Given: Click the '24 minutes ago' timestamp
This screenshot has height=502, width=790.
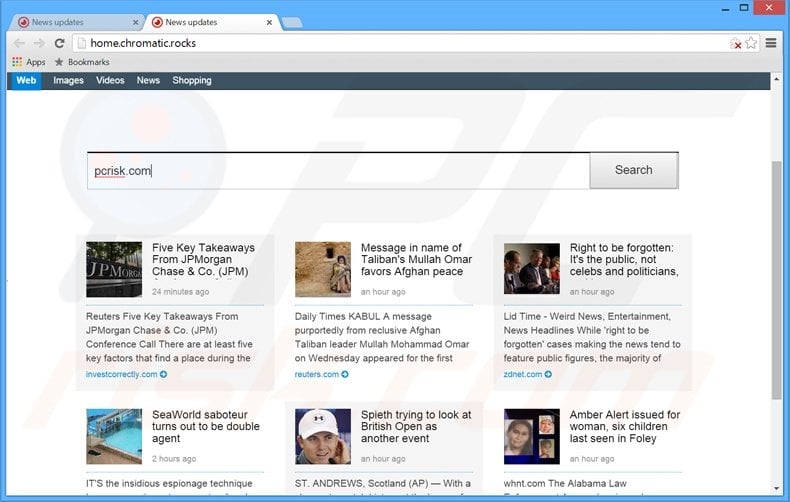Looking at the screenshot, I should 180,292.
